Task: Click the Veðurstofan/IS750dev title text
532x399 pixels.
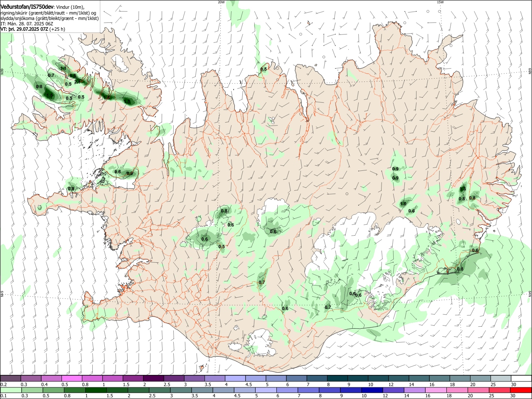Action: 27,7
